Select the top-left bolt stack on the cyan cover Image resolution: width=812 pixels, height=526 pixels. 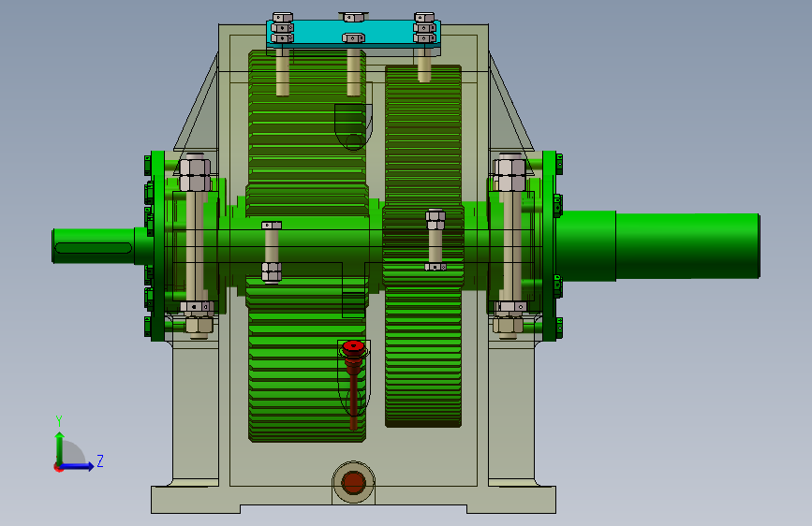282,28
